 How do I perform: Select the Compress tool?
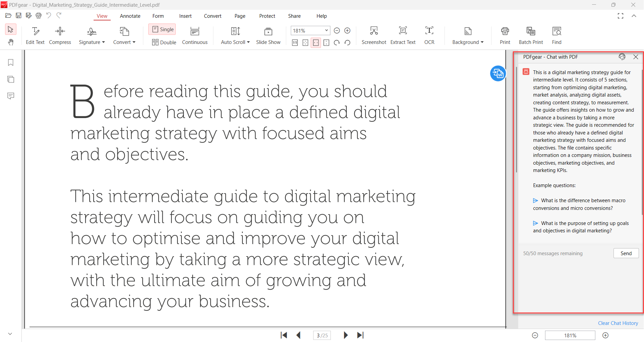(60, 35)
